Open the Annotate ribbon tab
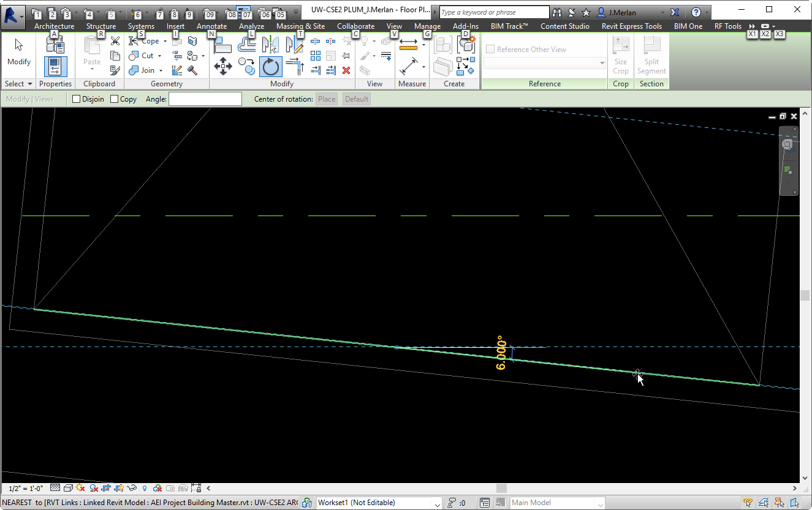 (x=211, y=26)
